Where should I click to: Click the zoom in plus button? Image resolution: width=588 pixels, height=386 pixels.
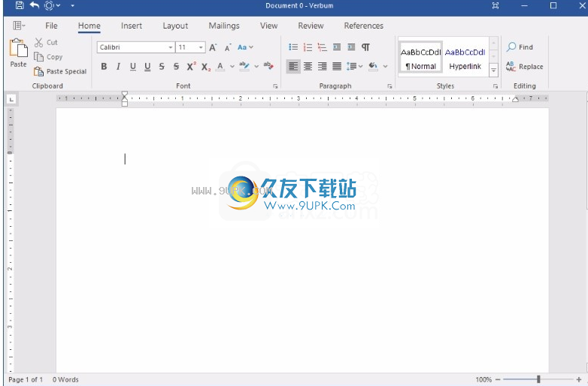coord(579,380)
